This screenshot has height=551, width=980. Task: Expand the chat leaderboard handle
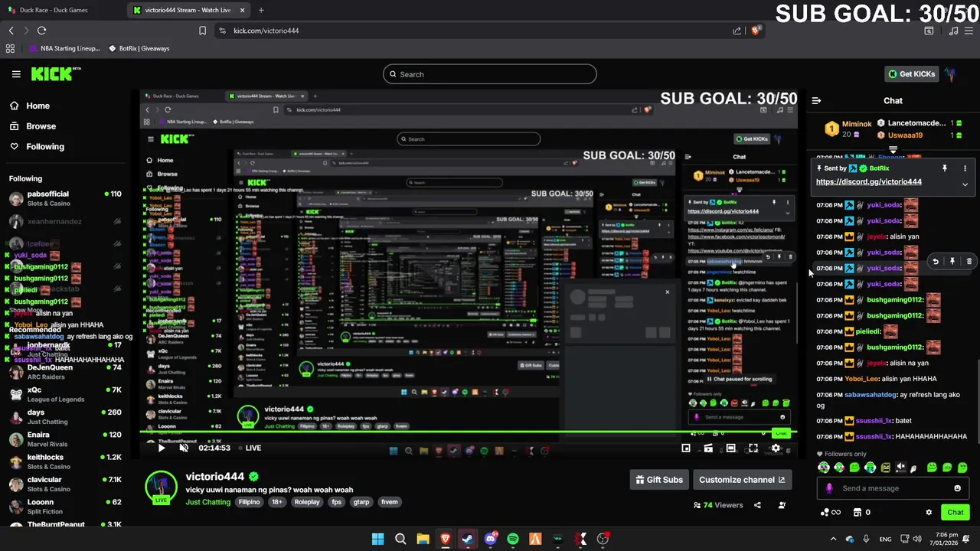click(x=893, y=151)
